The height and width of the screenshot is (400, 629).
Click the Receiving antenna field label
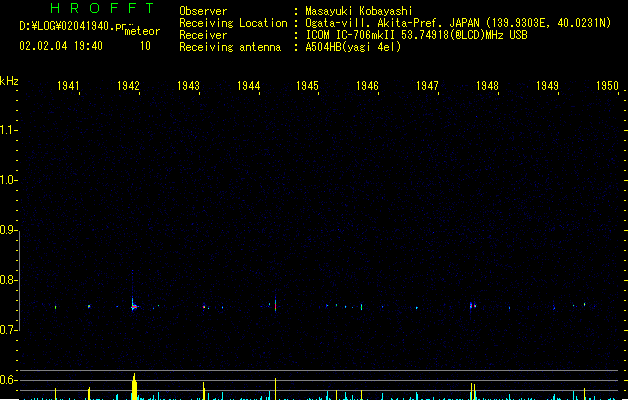[x=230, y=47]
